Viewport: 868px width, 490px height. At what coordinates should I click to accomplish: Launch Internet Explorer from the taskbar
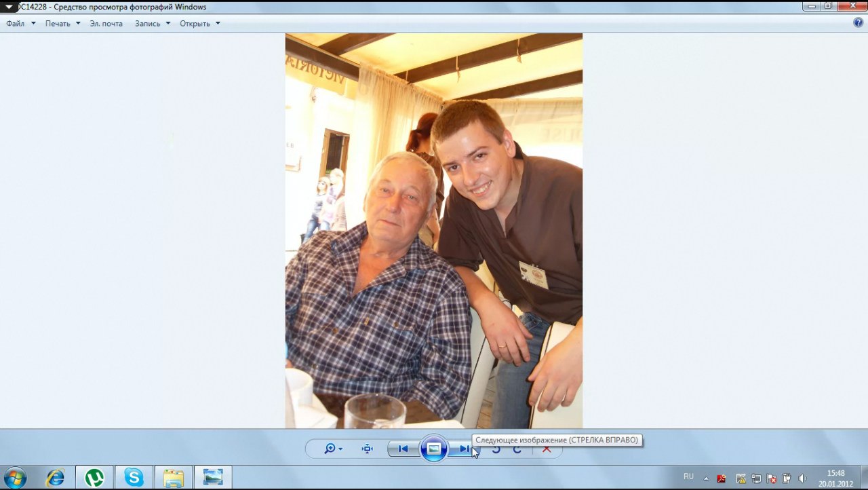pos(55,478)
